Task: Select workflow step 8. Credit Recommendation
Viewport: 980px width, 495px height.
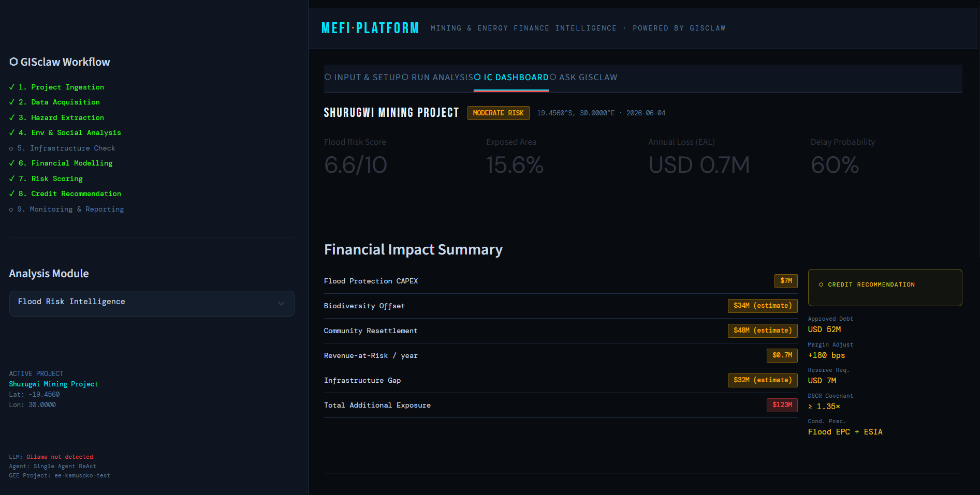Action: 65,194
